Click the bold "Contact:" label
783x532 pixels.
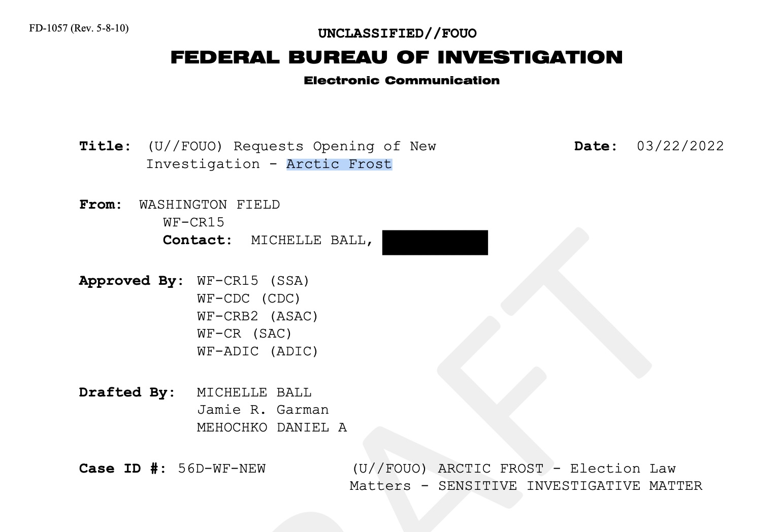(x=197, y=240)
